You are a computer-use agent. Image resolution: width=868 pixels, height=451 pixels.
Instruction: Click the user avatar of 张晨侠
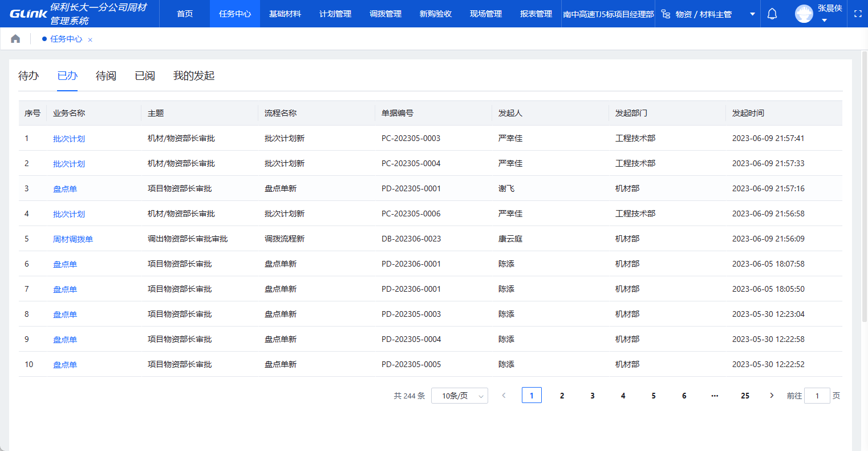[x=804, y=13]
